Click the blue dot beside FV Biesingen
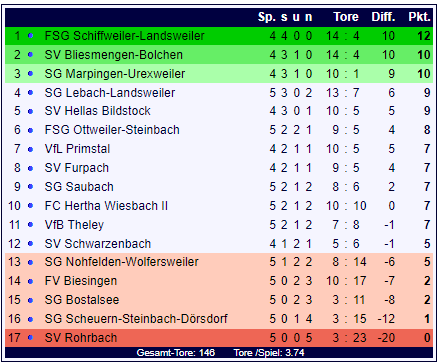The height and width of the screenshot is (364, 439). coord(30,282)
